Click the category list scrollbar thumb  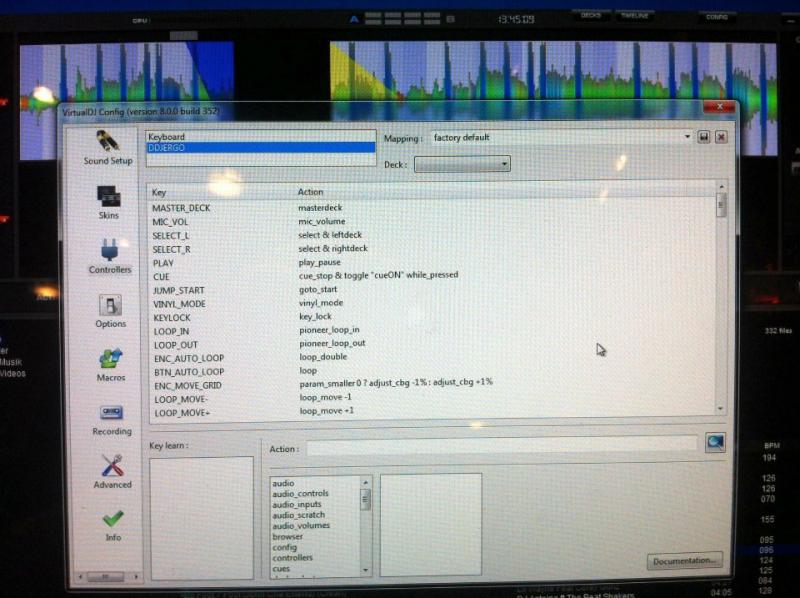[x=365, y=500]
